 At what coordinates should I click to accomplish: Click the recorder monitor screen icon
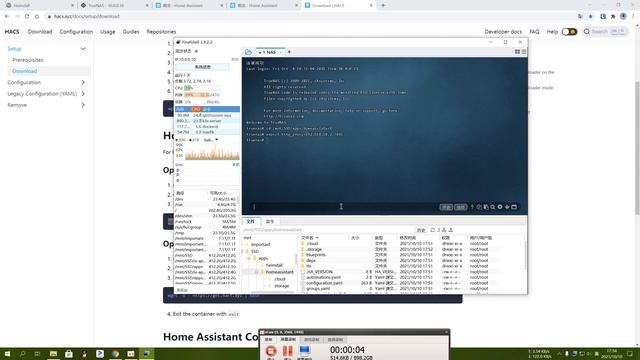click(304, 350)
